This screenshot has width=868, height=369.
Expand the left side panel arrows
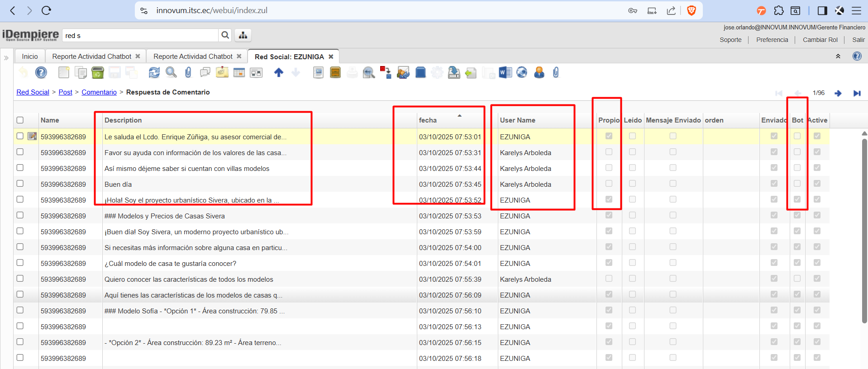pos(6,58)
